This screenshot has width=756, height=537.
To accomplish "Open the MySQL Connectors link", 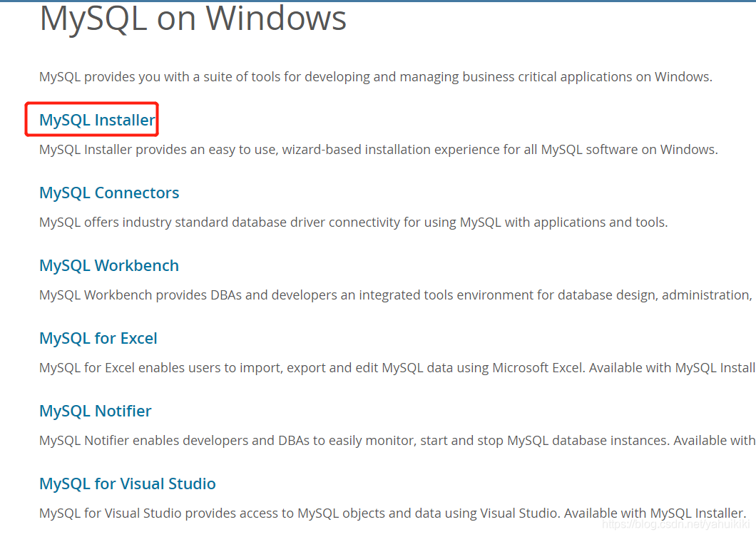I will [x=108, y=193].
